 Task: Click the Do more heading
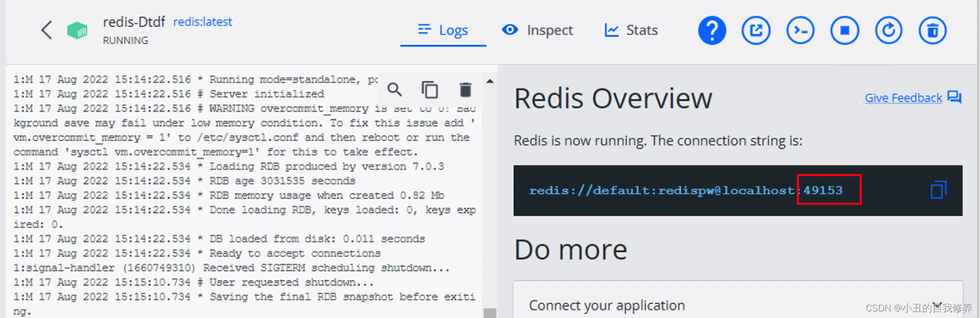570,250
